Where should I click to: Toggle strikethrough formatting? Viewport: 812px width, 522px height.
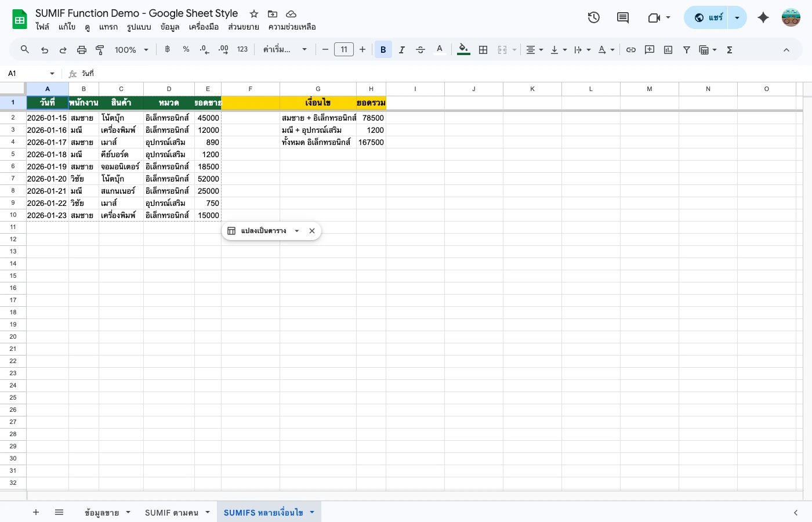point(420,49)
